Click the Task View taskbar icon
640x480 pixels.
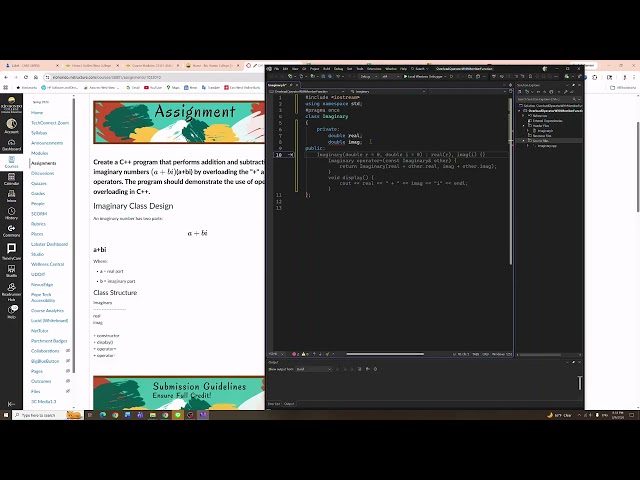click(x=90, y=415)
